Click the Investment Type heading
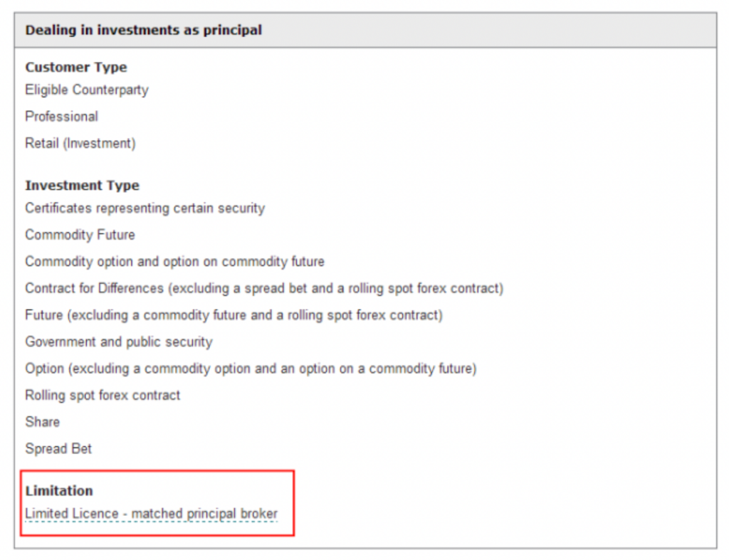Image resolution: width=729 pixels, height=560 pixels. (83, 185)
